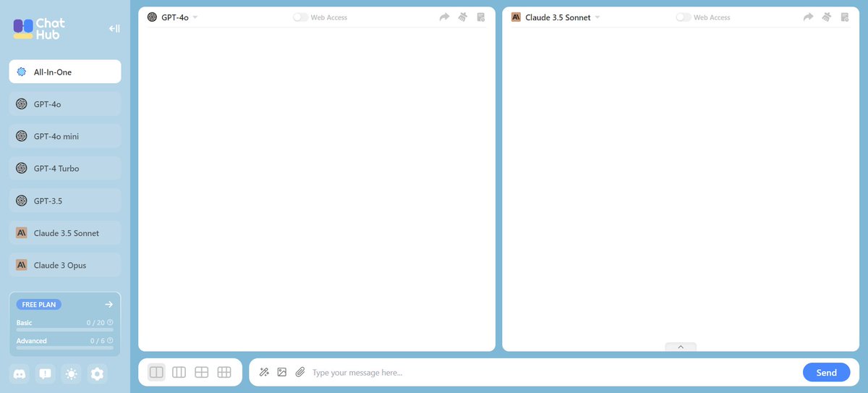
Task: Open the All-In-One view
Action: (x=65, y=72)
